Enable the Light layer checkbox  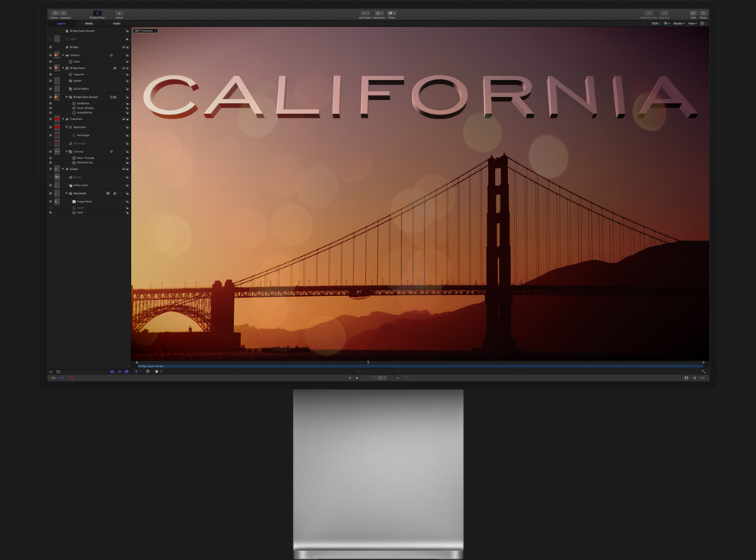click(51, 38)
